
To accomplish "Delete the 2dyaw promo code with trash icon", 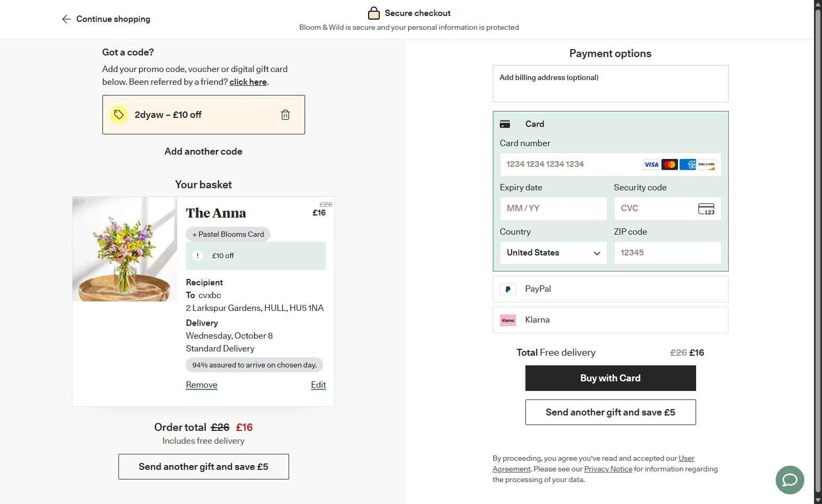I will click(285, 115).
